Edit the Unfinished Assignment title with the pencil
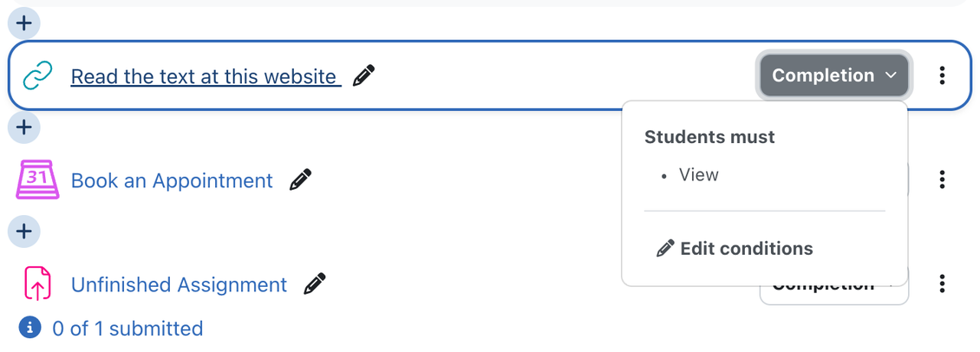The width and height of the screenshot is (980, 352). [x=315, y=284]
